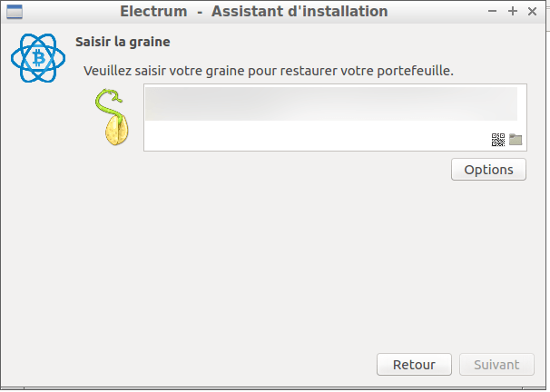Close the Electrum installation wizard
This screenshot has height=392, width=550.
click(x=532, y=11)
